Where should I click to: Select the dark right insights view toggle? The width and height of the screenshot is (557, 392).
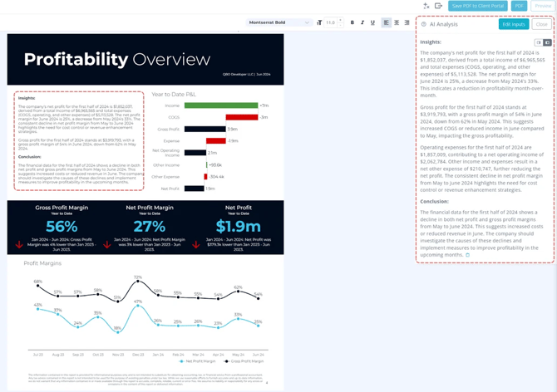click(x=547, y=42)
